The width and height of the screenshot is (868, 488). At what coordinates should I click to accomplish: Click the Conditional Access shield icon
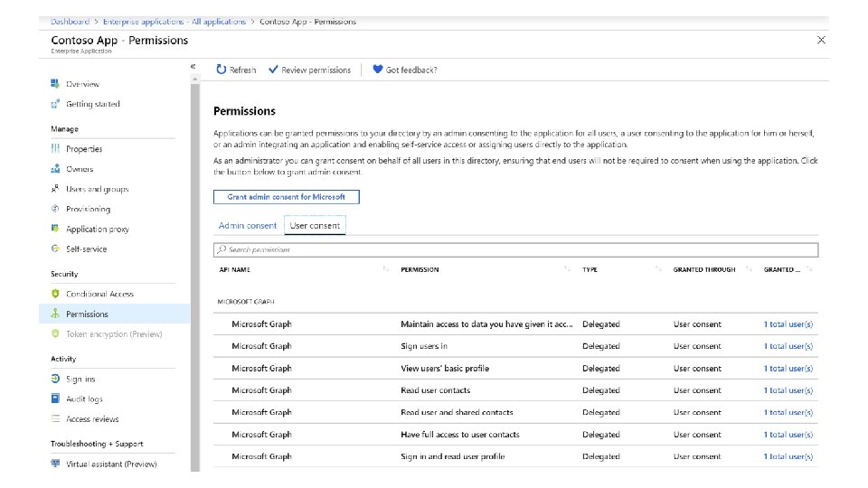(x=56, y=294)
